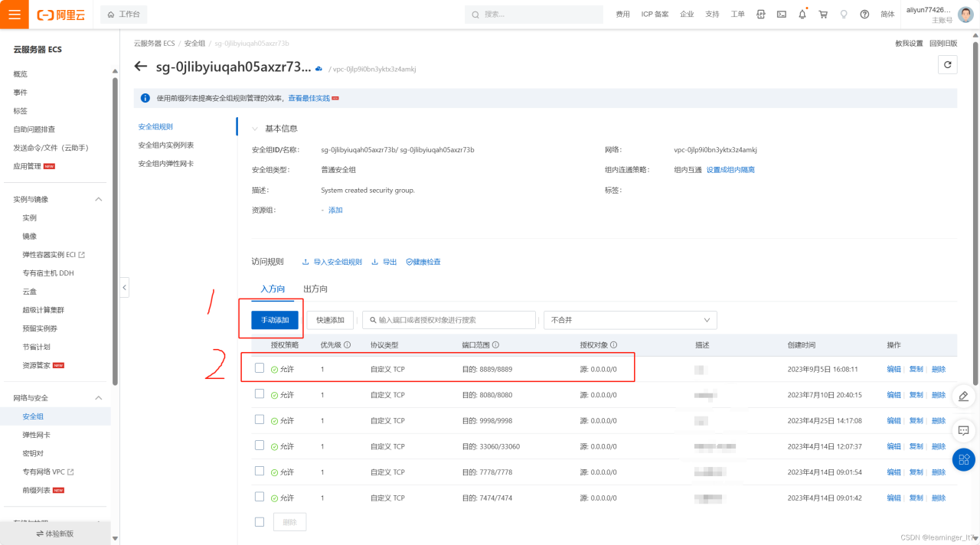Click the help question mark icon
The width and height of the screenshot is (980, 545).
click(x=864, y=15)
